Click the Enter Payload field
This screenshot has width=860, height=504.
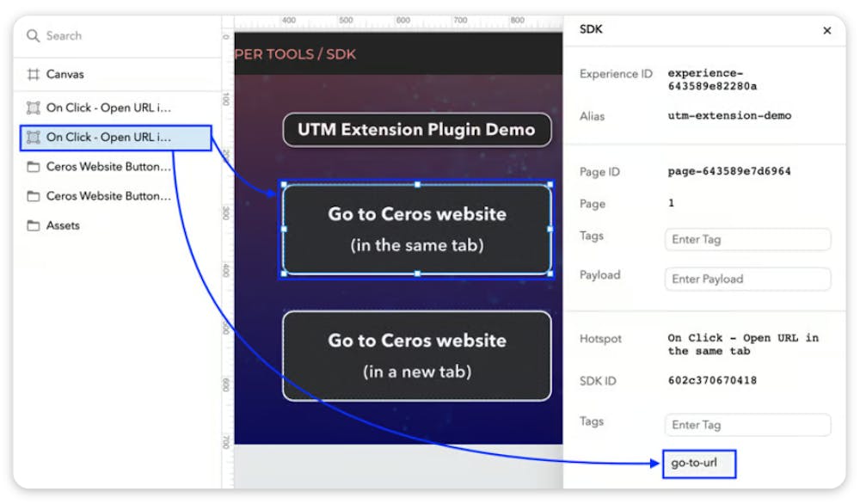746,279
